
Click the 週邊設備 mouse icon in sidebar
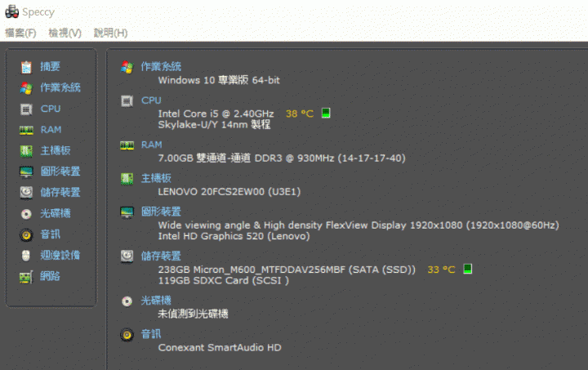tap(26, 256)
